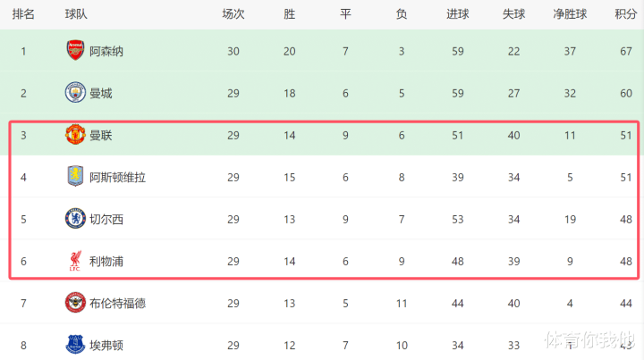Open the 阿森纳 team link
Viewport: 644px width, 360px height.
coord(106,51)
